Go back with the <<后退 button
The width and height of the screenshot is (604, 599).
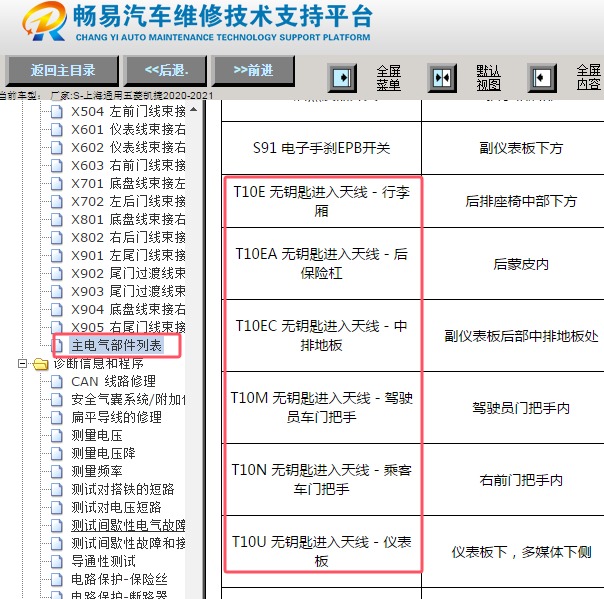click(166, 70)
